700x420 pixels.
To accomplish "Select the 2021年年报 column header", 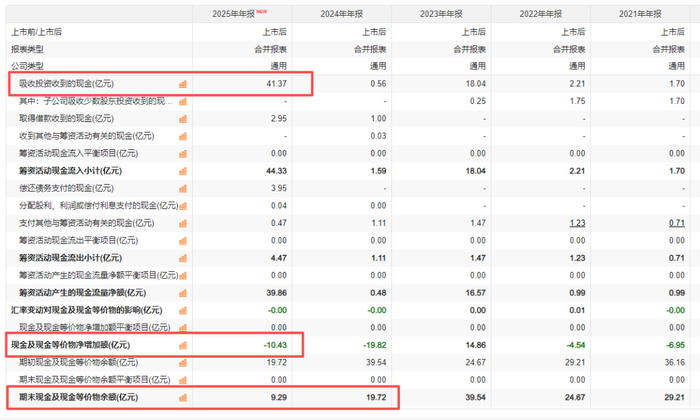I will (x=640, y=14).
